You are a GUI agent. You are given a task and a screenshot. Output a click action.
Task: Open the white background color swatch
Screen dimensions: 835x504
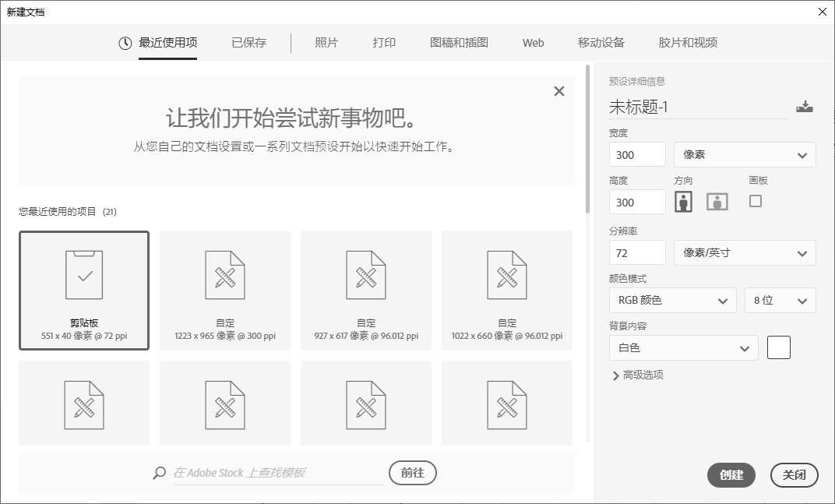click(778, 347)
